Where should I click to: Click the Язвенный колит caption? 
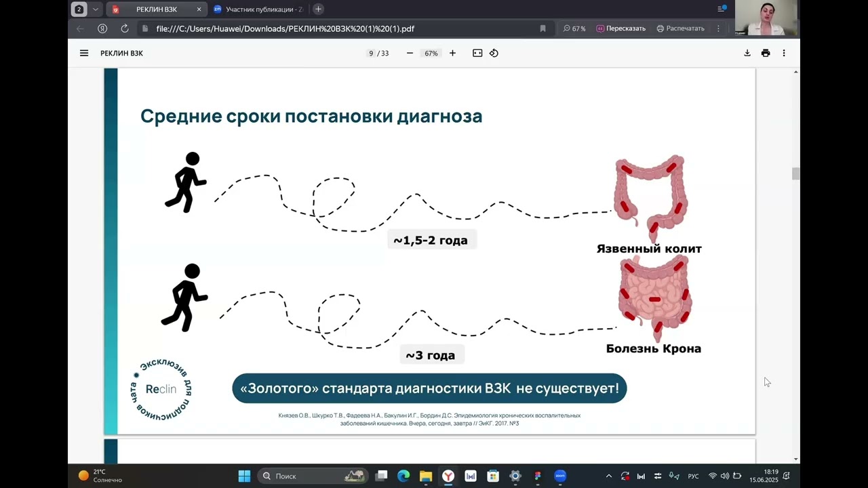[x=649, y=249]
